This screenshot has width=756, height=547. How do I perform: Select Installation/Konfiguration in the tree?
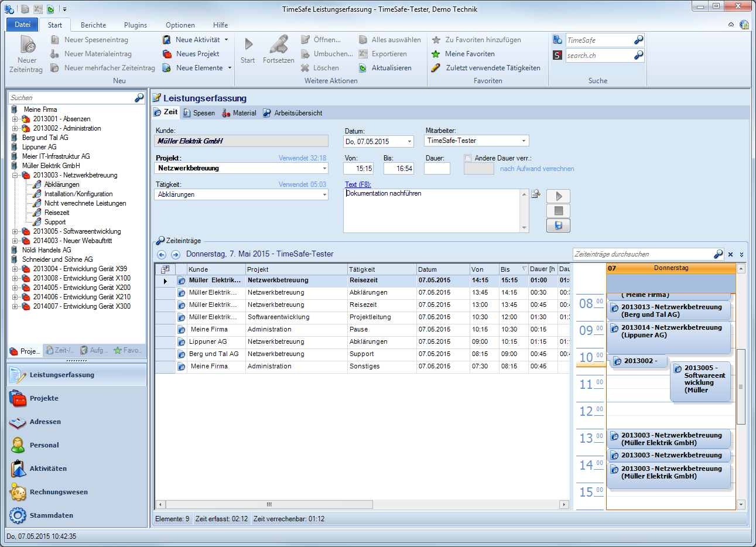[78, 194]
